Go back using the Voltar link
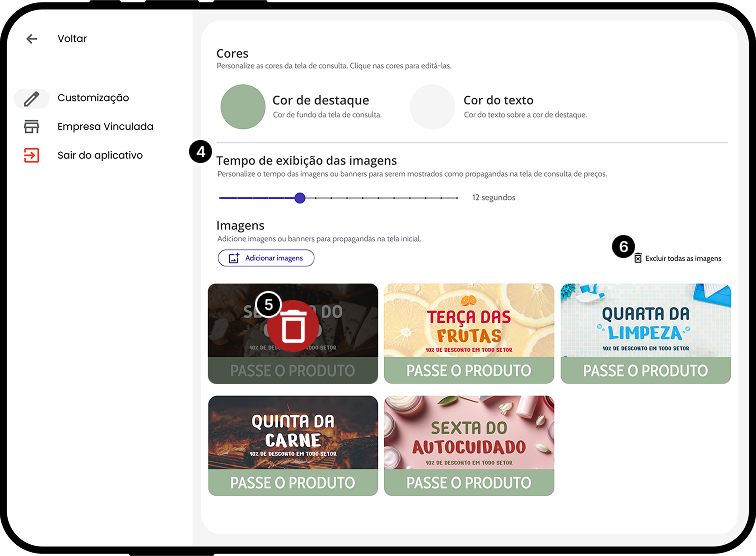The width and height of the screenshot is (756, 556). (x=72, y=39)
